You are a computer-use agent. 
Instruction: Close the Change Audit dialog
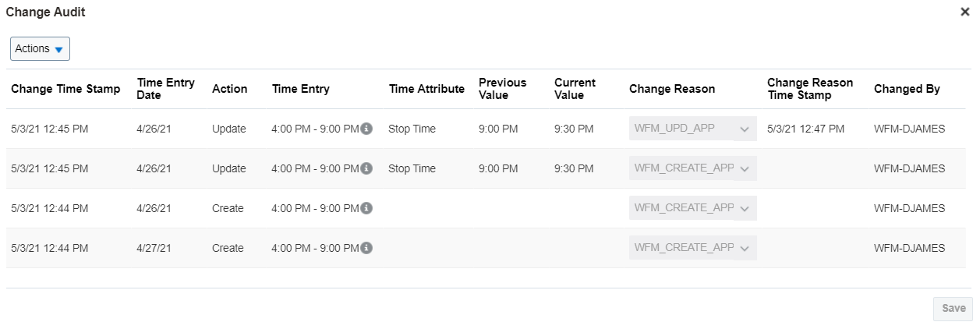pos(965,12)
